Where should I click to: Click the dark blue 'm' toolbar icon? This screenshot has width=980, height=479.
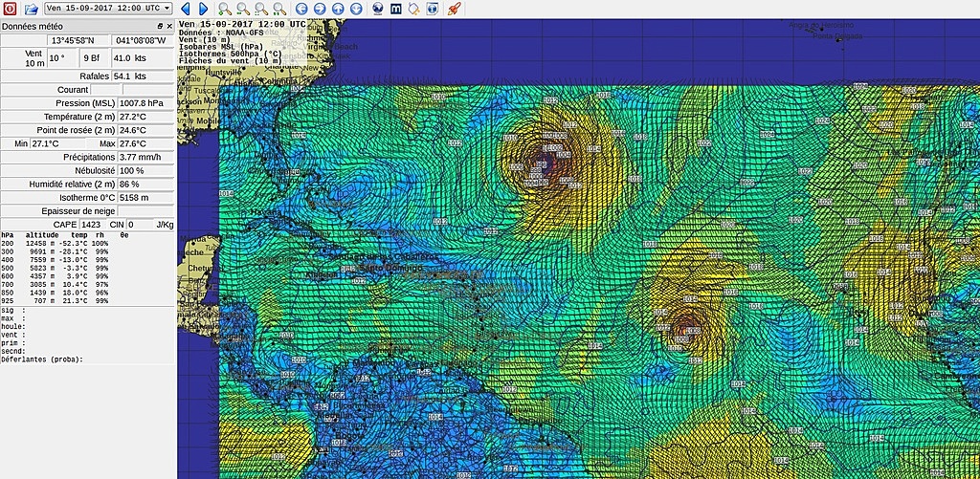pyautogui.click(x=395, y=9)
